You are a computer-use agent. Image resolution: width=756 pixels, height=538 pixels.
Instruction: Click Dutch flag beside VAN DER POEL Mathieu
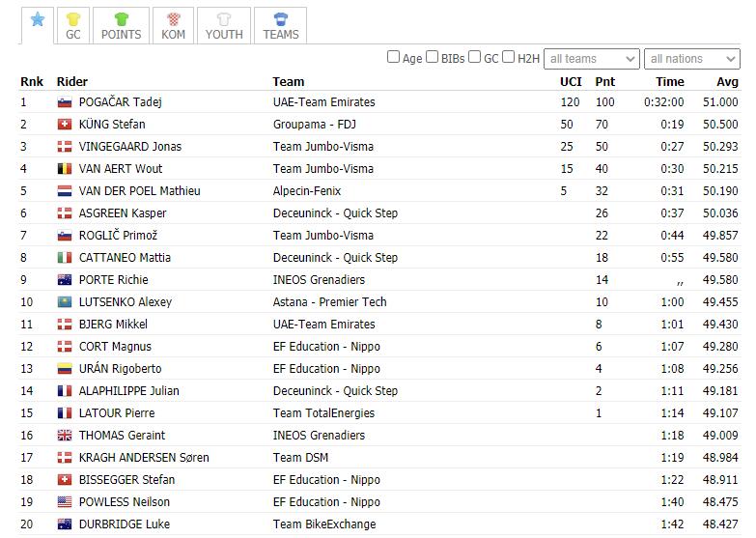coord(65,191)
